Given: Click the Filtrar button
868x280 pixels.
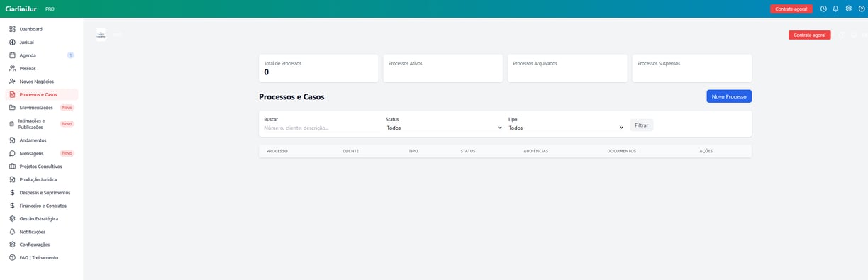Looking at the screenshot, I should point(642,125).
